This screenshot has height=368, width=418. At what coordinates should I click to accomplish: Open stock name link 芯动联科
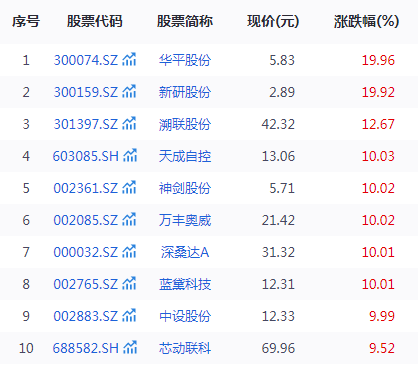click(185, 348)
